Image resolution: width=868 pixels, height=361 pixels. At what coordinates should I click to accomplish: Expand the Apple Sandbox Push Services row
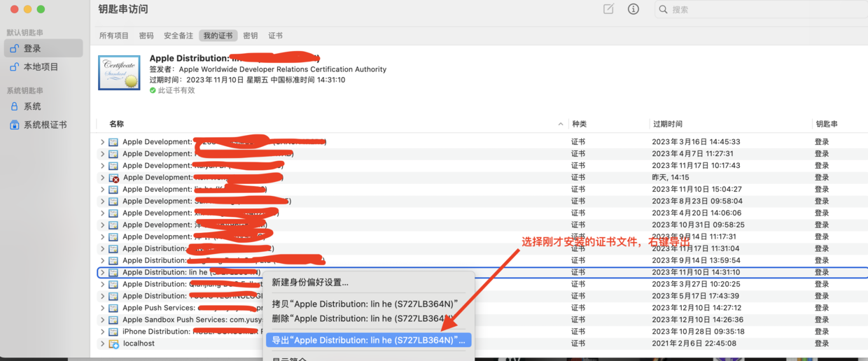pyautogui.click(x=102, y=320)
